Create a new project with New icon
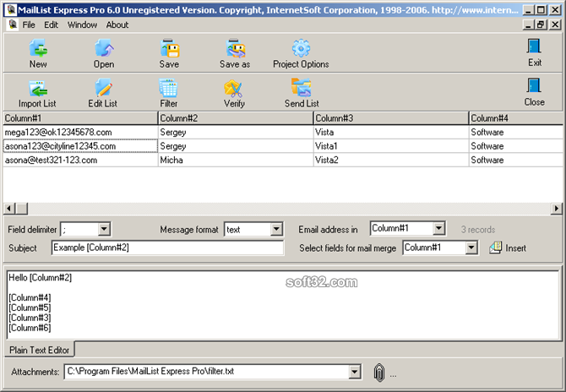 38,54
